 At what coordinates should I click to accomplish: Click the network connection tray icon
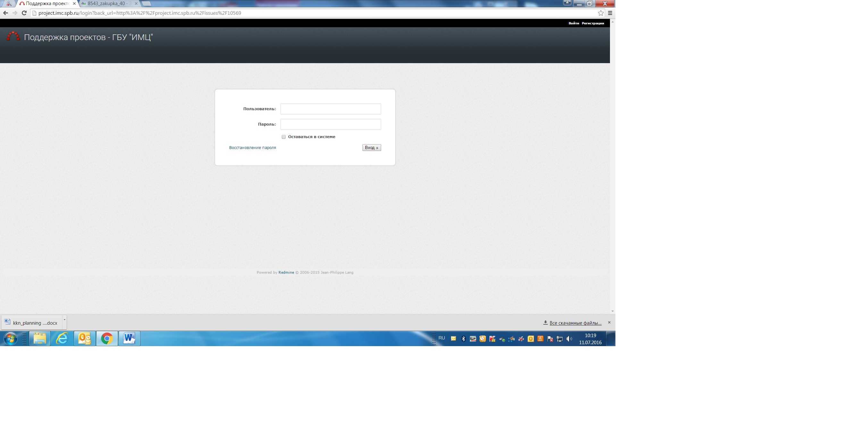[x=560, y=339]
